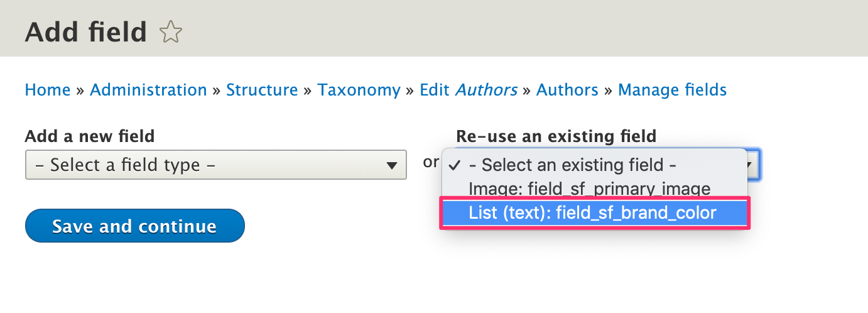
Task: Select 'Image: field_sf_primary_image' from the list
Action: [589, 189]
